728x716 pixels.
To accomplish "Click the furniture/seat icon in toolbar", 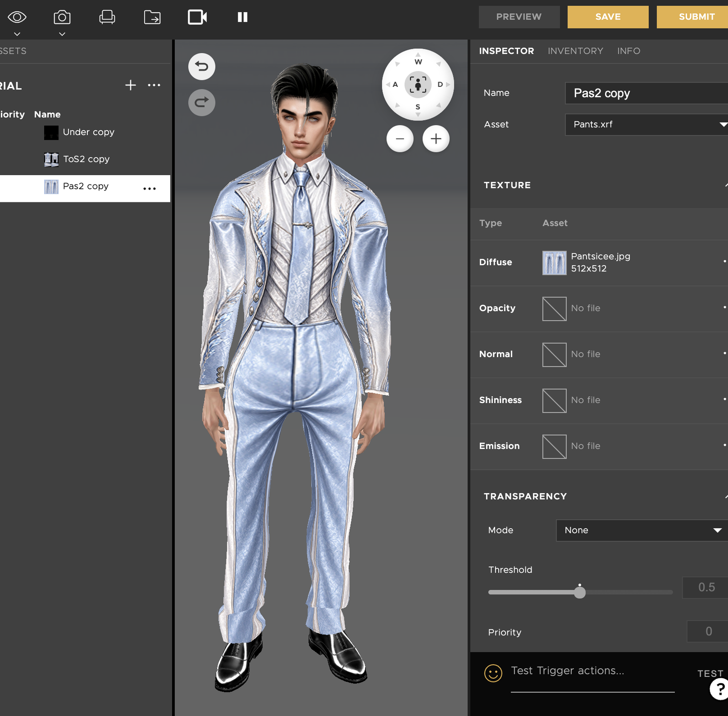I will click(x=107, y=17).
